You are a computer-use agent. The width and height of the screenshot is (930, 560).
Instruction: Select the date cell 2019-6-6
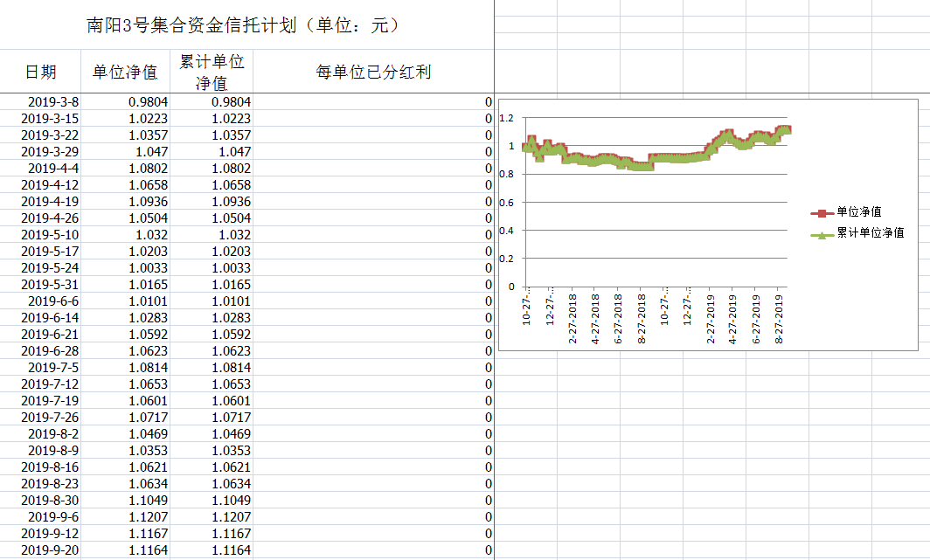(x=40, y=301)
